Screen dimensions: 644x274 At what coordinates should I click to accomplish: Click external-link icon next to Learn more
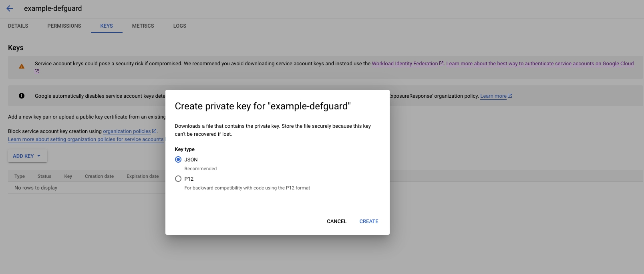click(510, 96)
